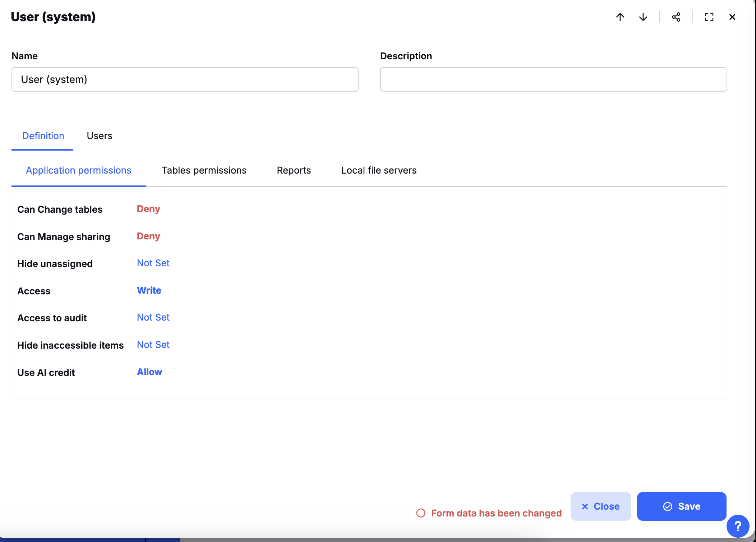Open the Reports tab
The width and height of the screenshot is (756, 542).
294,170
